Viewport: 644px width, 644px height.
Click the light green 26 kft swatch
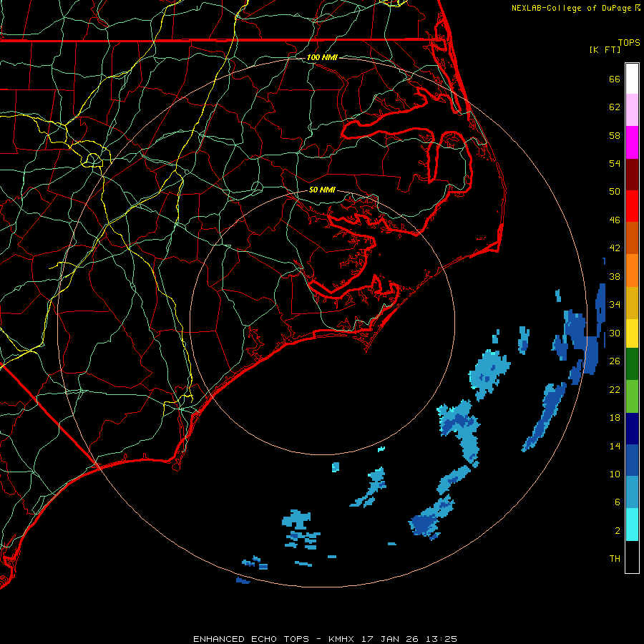(632, 396)
